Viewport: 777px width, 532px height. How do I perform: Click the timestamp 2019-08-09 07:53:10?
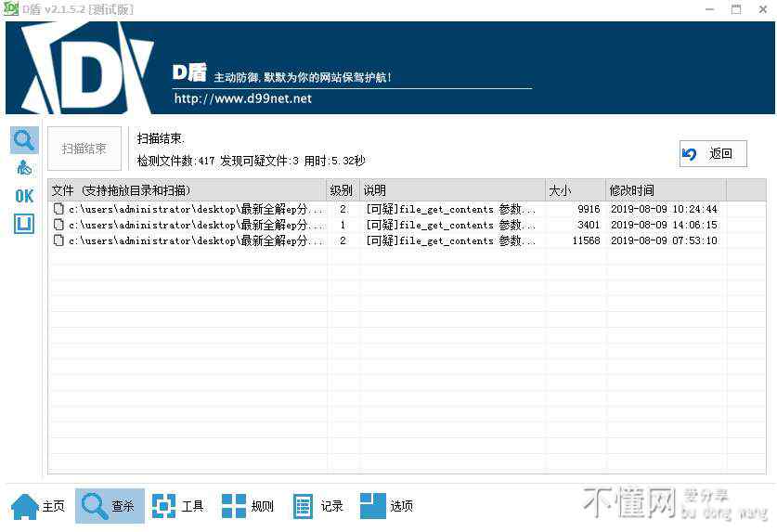pyautogui.click(x=664, y=241)
